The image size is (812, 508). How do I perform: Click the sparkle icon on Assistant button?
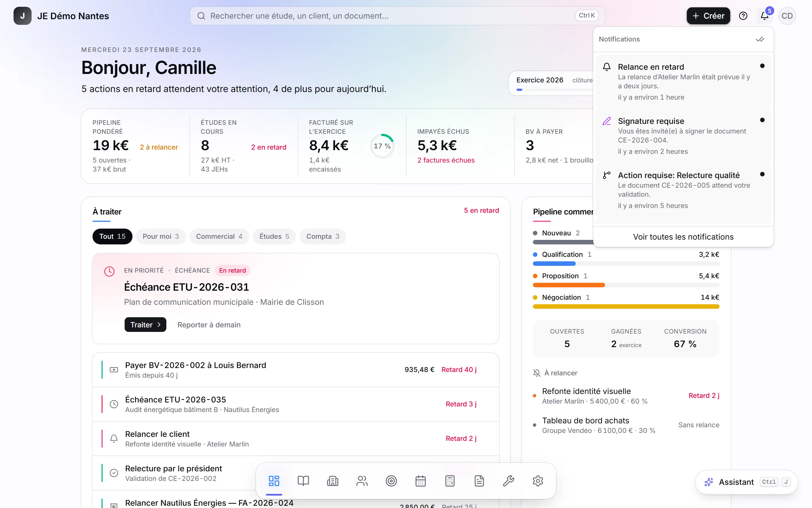(709, 482)
